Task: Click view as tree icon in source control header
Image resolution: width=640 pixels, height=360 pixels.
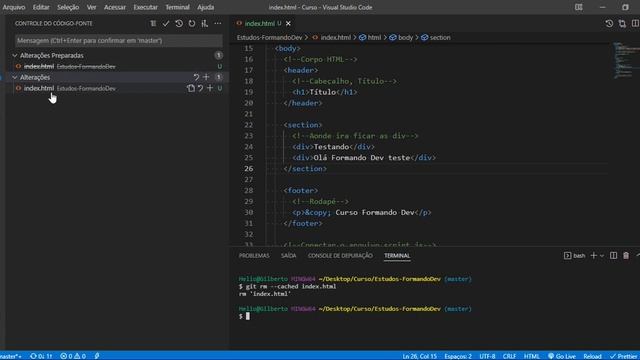Action: tap(153, 24)
